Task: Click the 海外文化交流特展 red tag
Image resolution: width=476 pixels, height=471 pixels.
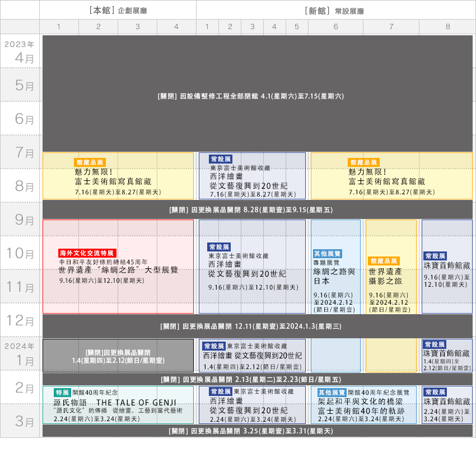Action: (x=87, y=253)
